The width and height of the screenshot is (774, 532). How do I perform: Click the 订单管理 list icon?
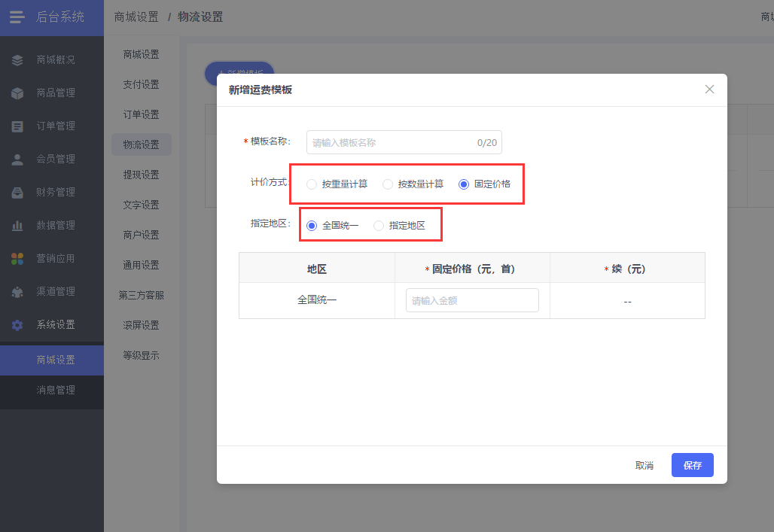17,126
